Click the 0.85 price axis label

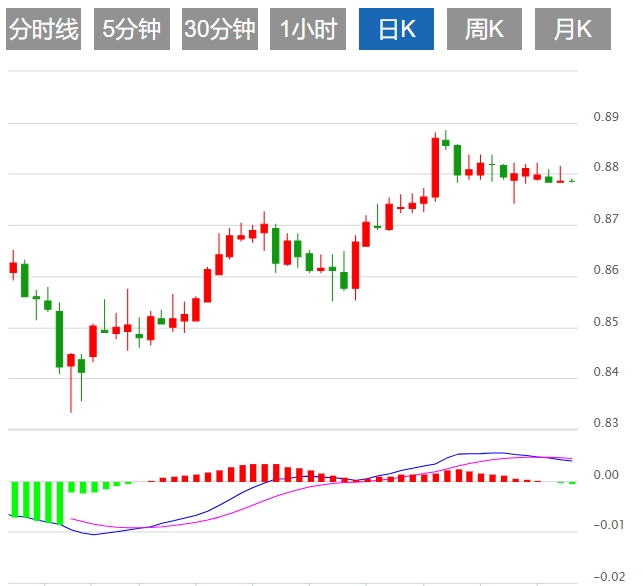606,322
